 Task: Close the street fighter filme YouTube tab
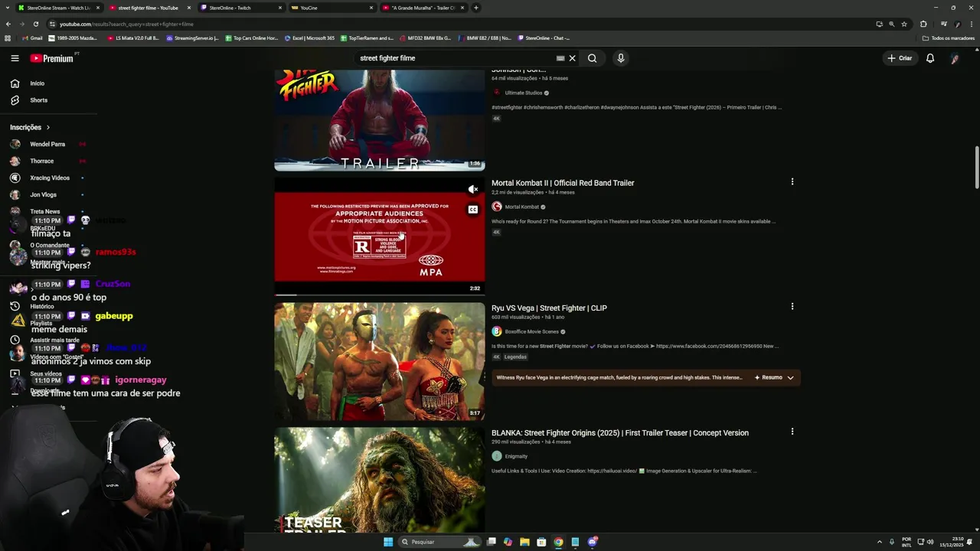tap(189, 8)
